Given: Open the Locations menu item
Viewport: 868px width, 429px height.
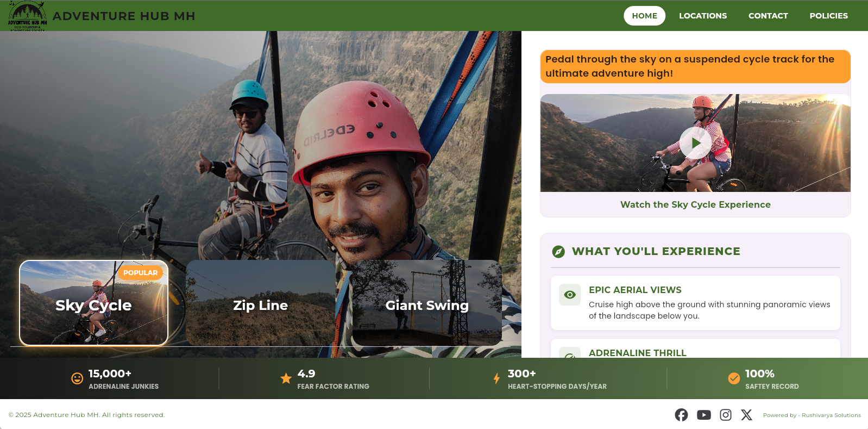Looking at the screenshot, I should point(702,16).
